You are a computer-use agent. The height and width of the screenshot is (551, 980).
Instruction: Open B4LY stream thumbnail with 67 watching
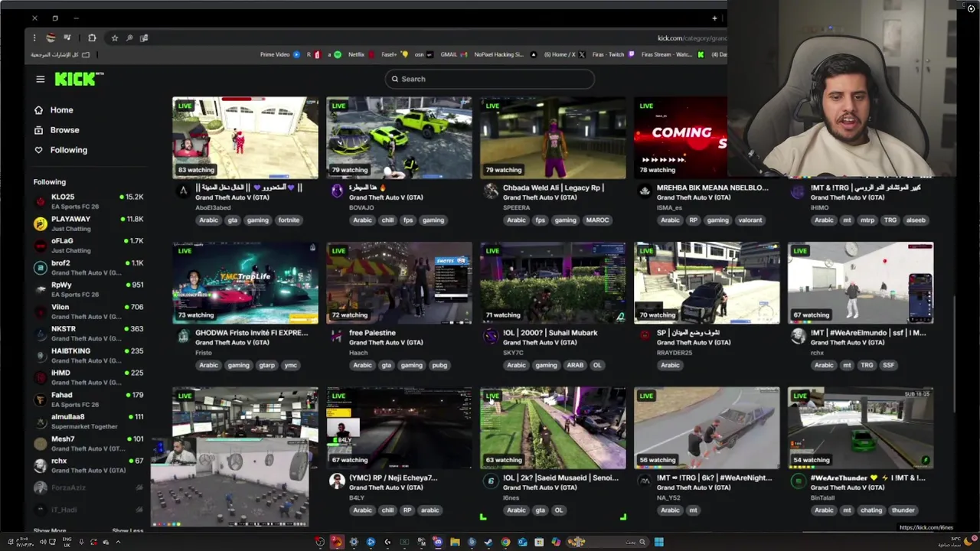click(399, 427)
